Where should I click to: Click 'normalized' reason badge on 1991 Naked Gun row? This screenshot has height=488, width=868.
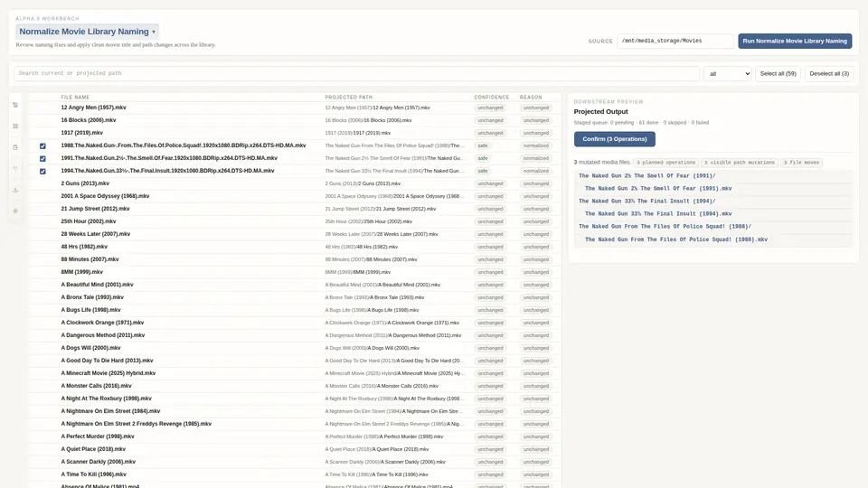pyautogui.click(x=536, y=158)
